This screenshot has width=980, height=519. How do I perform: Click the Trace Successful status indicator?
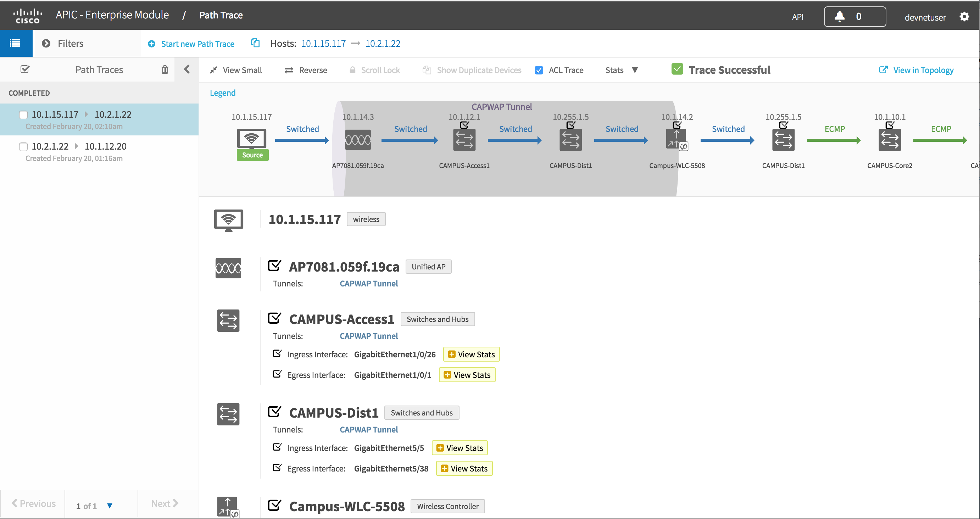720,69
